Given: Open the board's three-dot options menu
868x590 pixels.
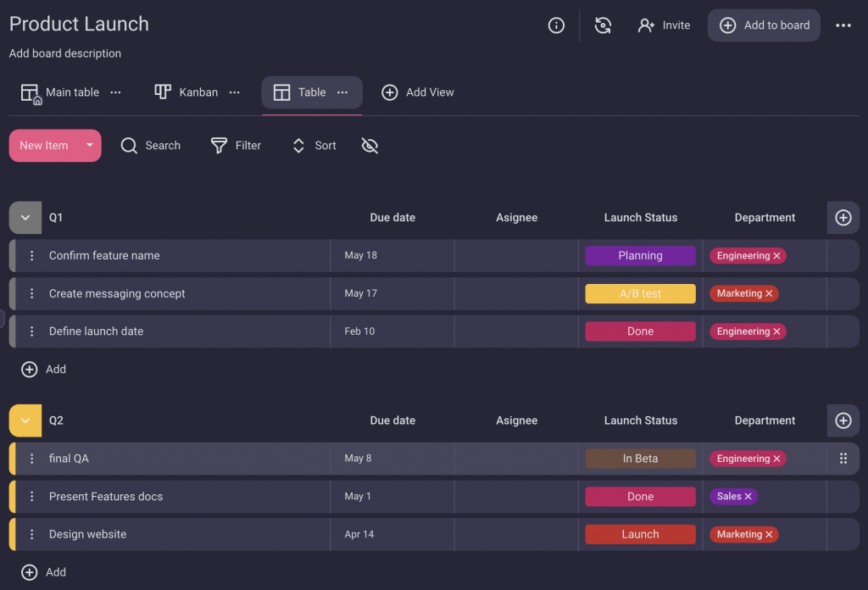Looking at the screenshot, I should pyautogui.click(x=843, y=25).
